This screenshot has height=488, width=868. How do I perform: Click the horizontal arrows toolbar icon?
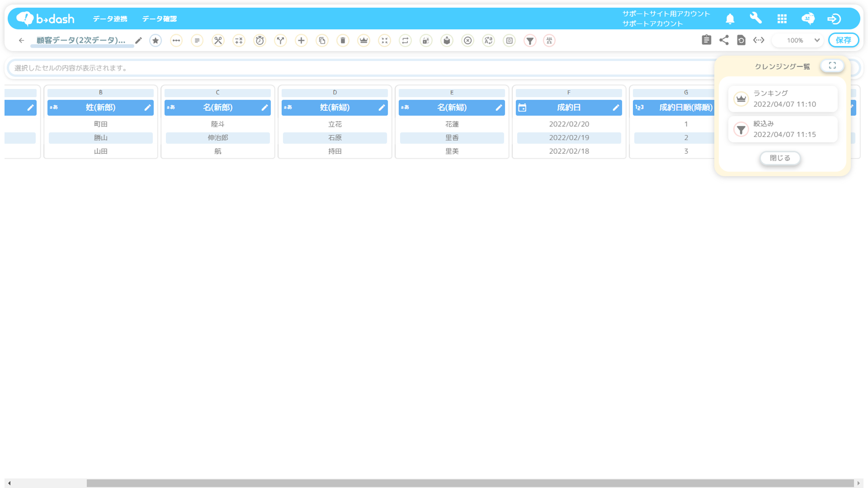[x=176, y=40]
